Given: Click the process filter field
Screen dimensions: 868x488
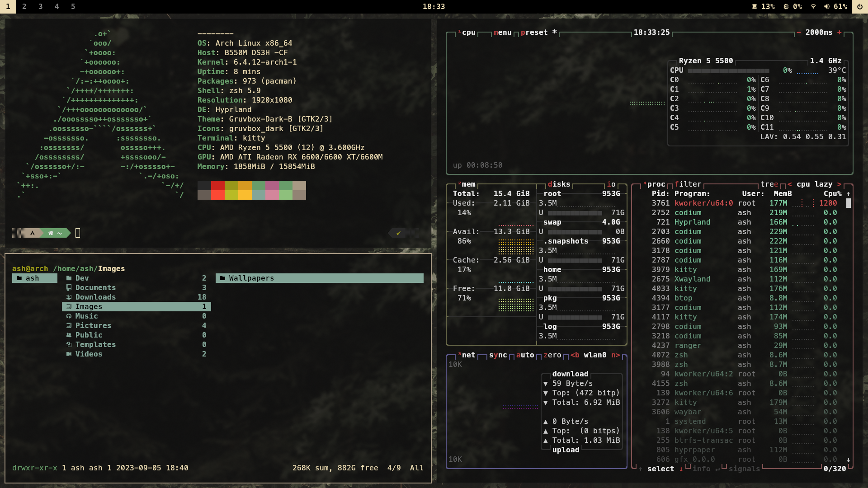Looking at the screenshot, I should point(688,184).
